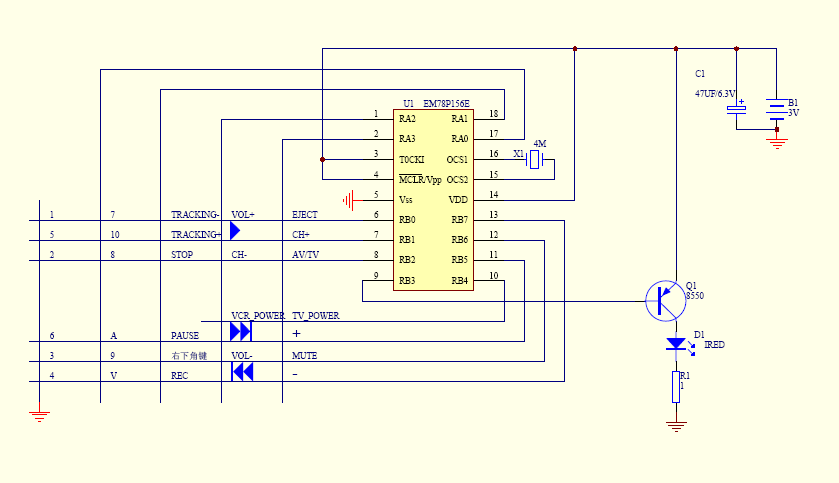The width and height of the screenshot is (839, 483).
Task: Click the OCS2 pin label
Action: [457, 179]
